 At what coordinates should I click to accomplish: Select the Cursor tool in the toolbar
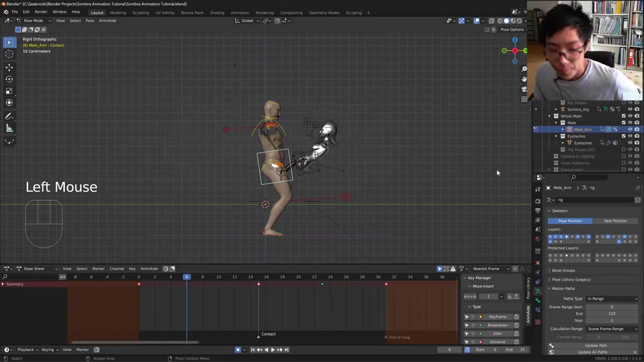click(9, 54)
